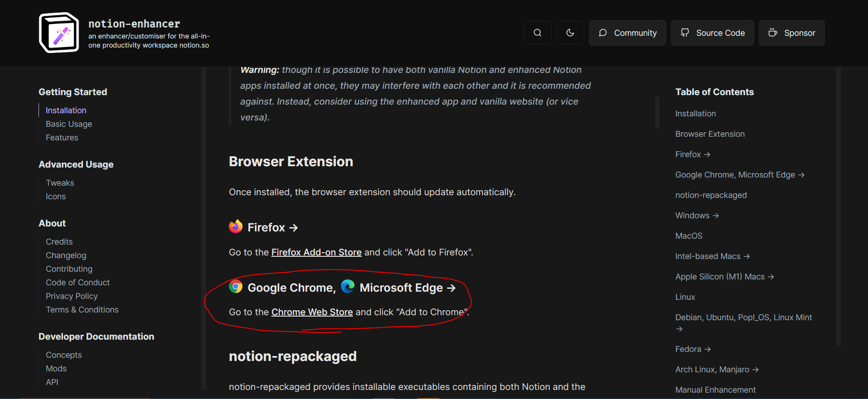This screenshot has height=399, width=868.
Task: Jump to Browser Extension in contents
Action: tap(710, 134)
